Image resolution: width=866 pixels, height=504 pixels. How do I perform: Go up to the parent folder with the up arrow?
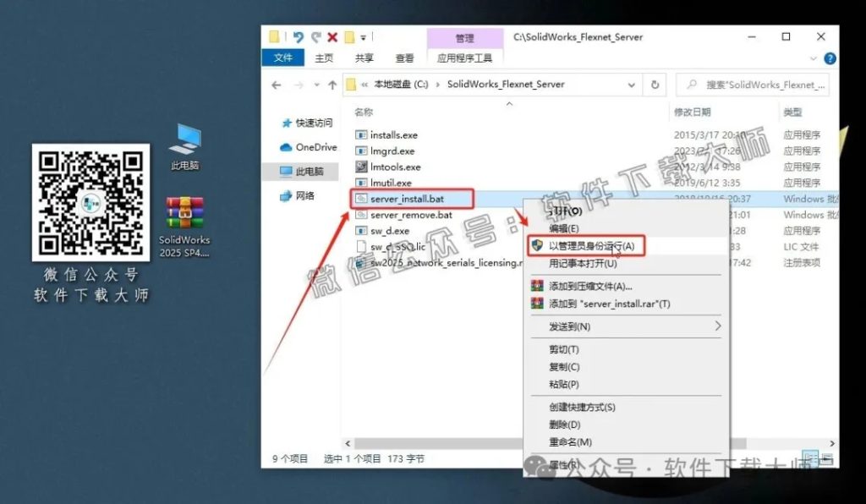pos(333,85)
